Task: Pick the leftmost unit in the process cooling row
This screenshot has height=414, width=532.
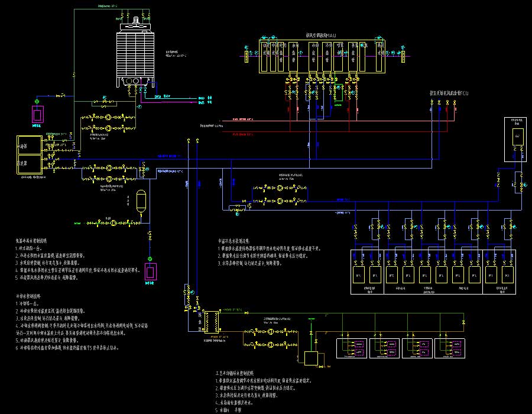Action: point(358,275)
